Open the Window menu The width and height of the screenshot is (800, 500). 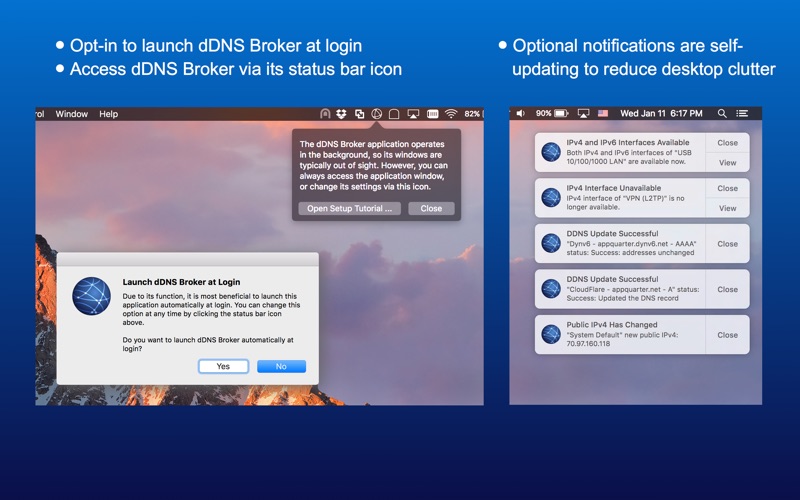[x=72, y=114]
